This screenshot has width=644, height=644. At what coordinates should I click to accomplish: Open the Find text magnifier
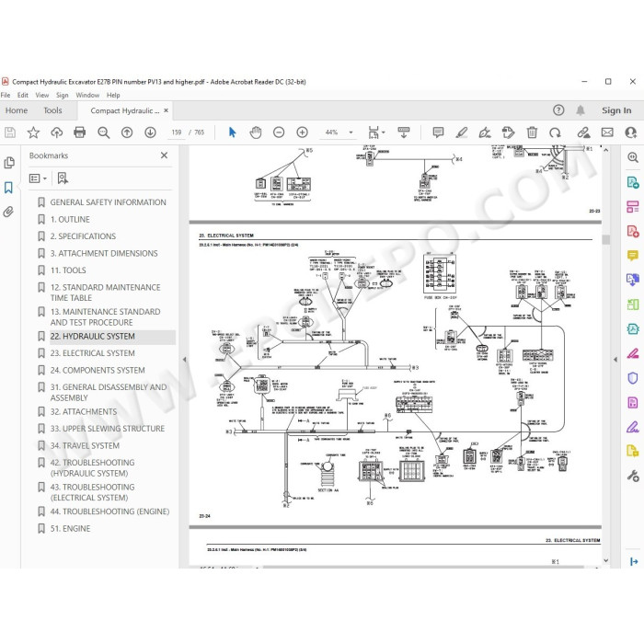point(103,132)
